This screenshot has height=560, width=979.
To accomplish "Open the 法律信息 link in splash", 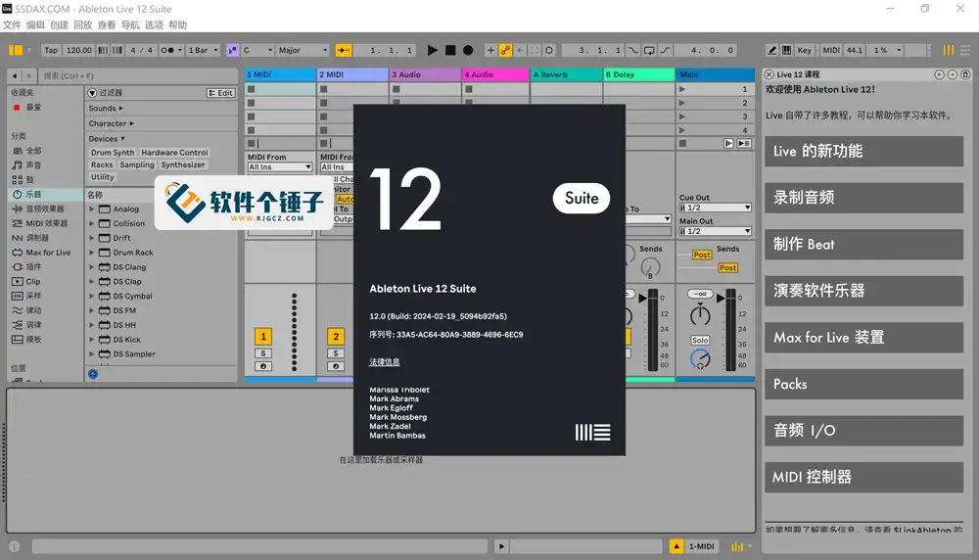I will pyautogui.click(x=384, y=362).
